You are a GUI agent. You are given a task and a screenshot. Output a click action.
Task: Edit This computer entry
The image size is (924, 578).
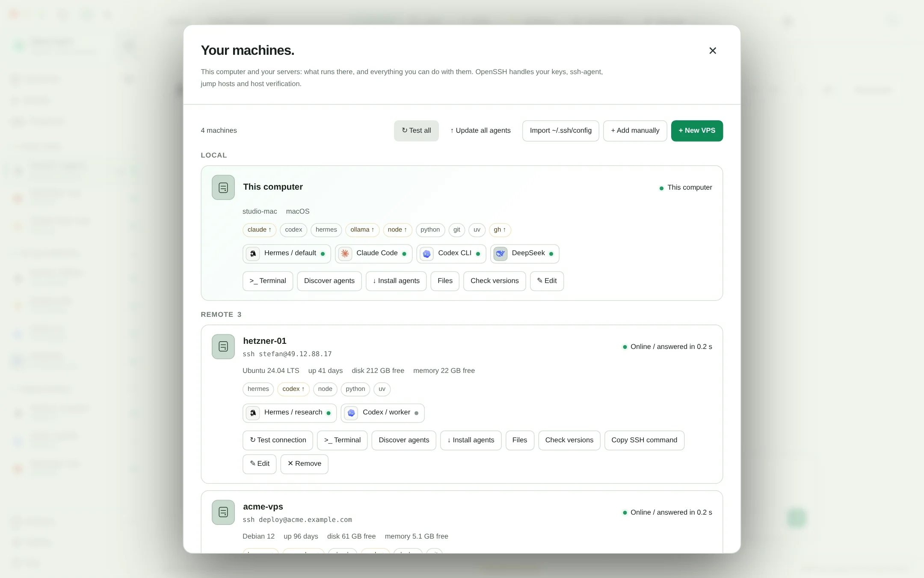547,281
